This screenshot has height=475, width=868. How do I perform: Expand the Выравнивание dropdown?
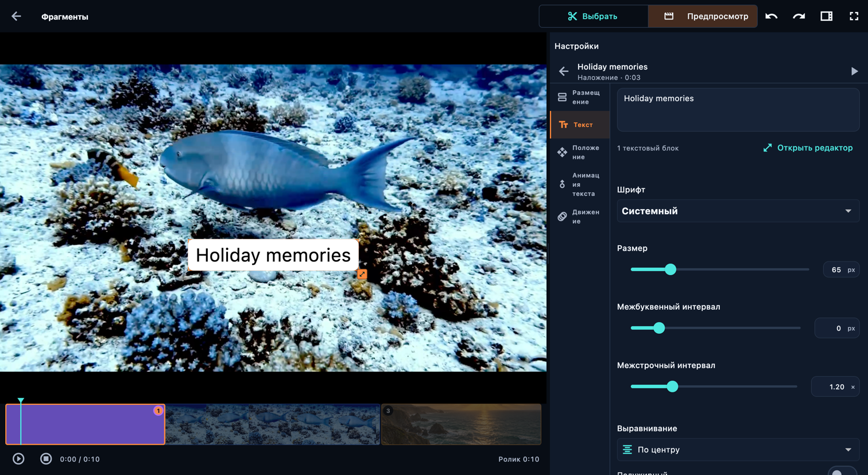pos(738,450)
